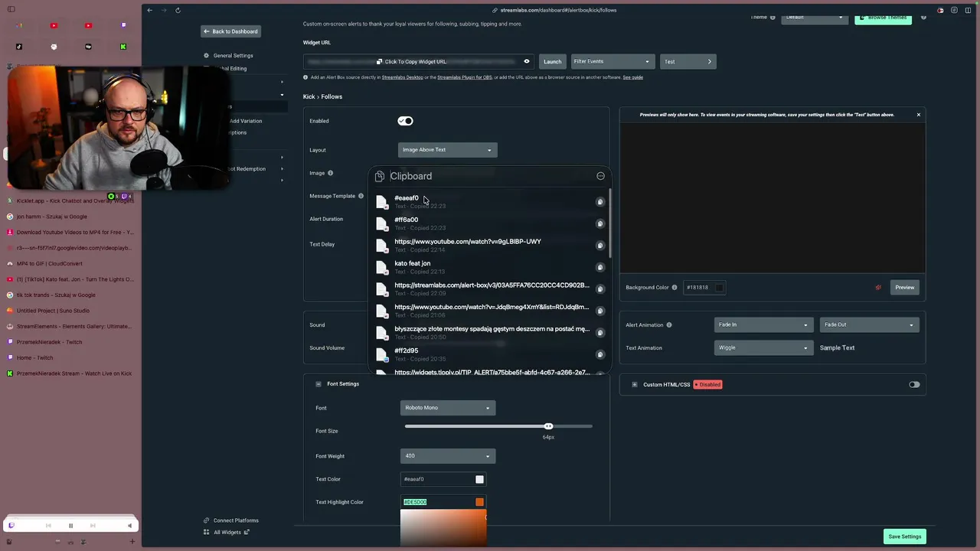The height and width of the screenshot is (551, 980).
Task: Open the pinned Kick tab icon
Action: (x=122, y=47)
